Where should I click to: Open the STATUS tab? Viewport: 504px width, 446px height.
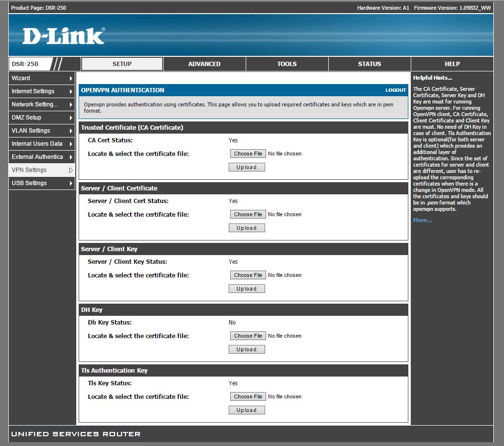370,64
